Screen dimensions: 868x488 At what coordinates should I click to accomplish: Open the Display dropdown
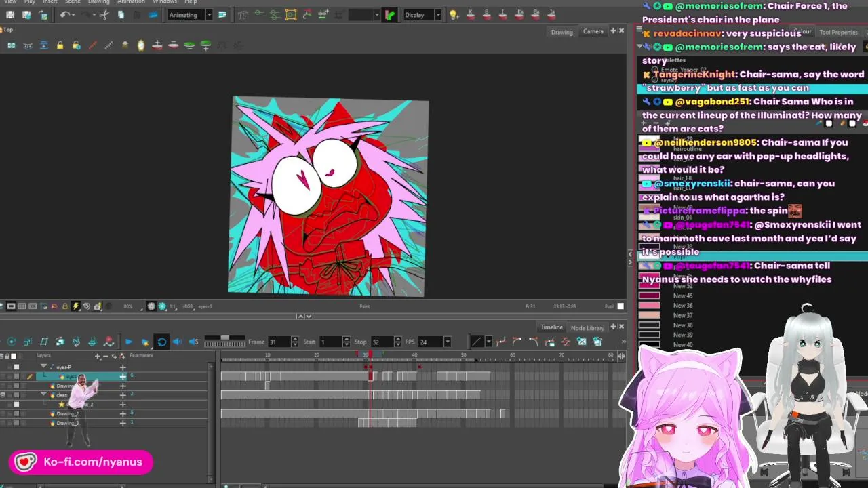coord(438,15)
